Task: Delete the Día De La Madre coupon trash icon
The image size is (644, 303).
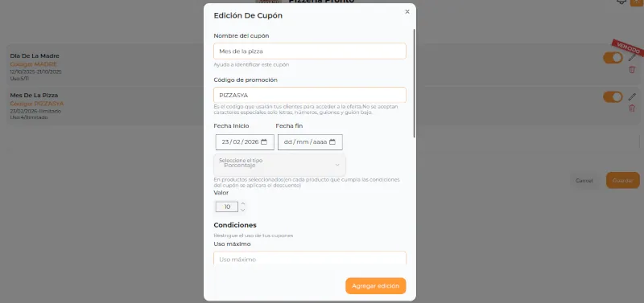Action: 632,70
